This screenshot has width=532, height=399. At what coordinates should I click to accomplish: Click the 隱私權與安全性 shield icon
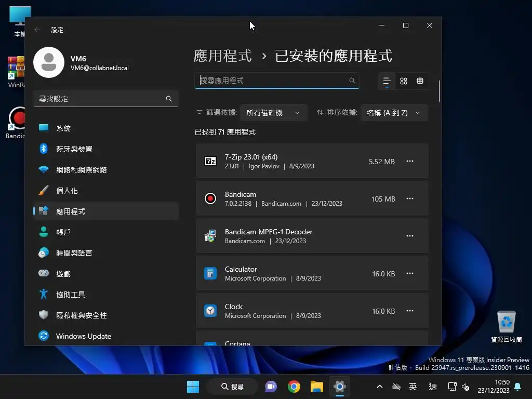pyautogui.click(x=44, y=315)
